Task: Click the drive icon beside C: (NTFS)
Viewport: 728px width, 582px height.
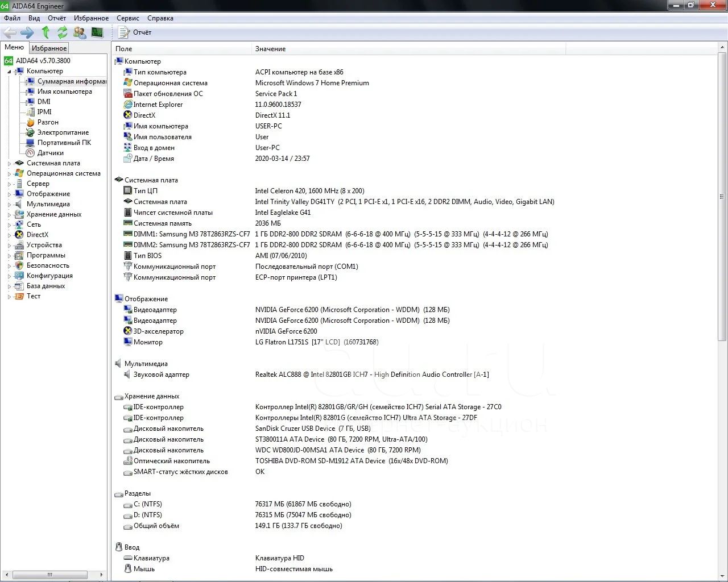Action: click(x=128, y=504)
